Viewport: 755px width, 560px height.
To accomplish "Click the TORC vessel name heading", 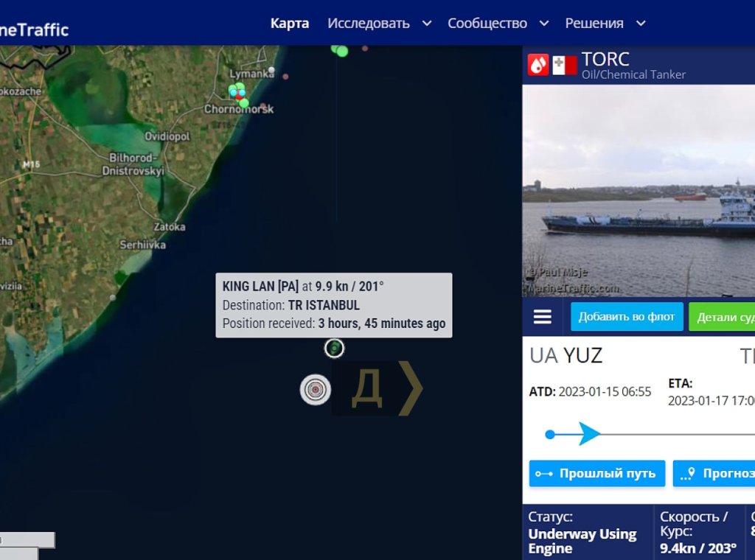I will coord(605,59).
